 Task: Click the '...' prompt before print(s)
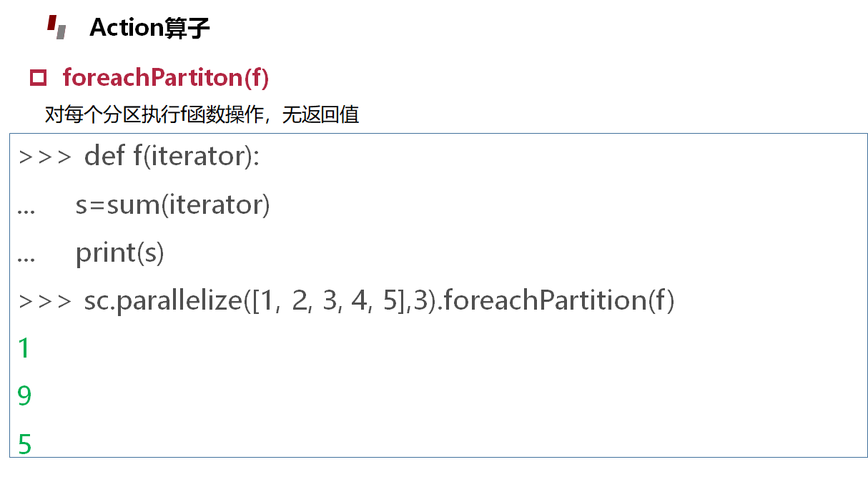(x=26, y=257)
